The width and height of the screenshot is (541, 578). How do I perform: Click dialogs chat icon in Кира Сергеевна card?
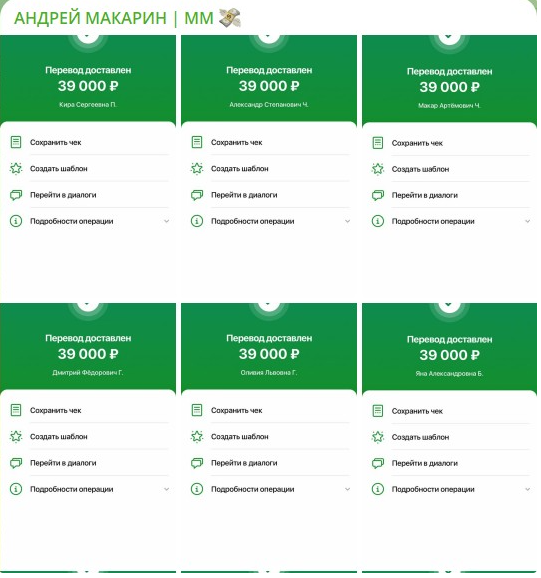tap(16, 195)
